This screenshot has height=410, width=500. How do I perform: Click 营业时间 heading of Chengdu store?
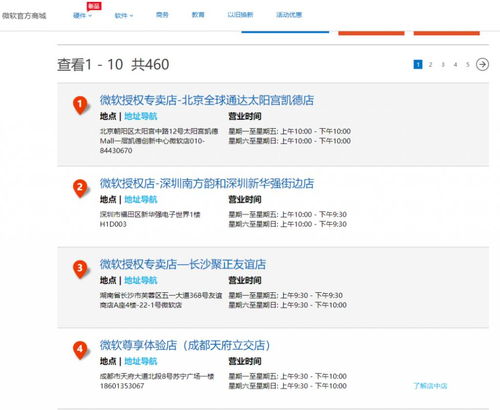tap(245, 361)
